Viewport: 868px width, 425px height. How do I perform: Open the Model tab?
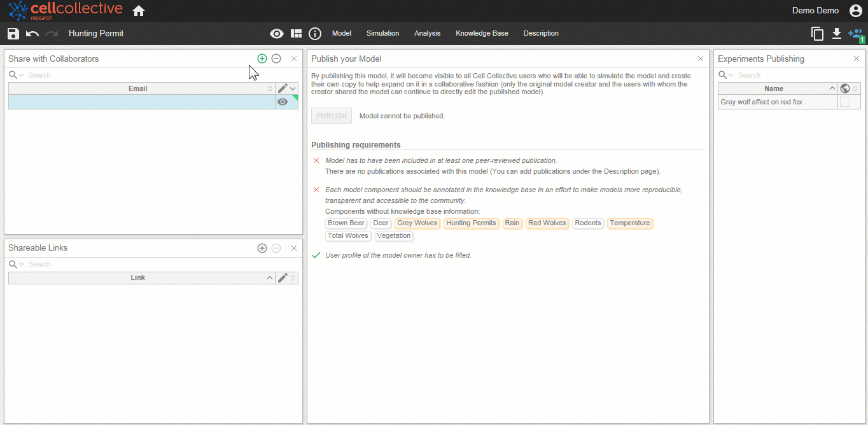[x=342, y=33]
